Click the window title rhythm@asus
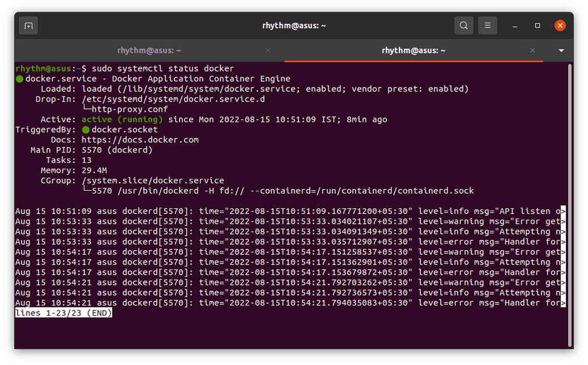 [x=294, y=26]
